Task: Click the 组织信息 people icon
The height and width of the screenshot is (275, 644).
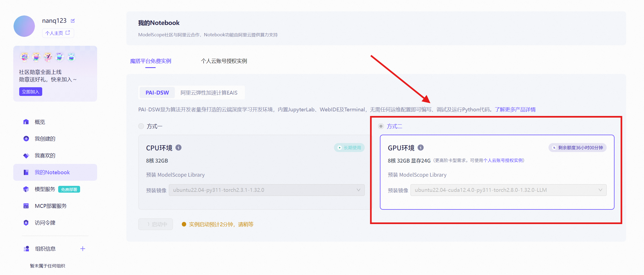Action: pos(26,249)
